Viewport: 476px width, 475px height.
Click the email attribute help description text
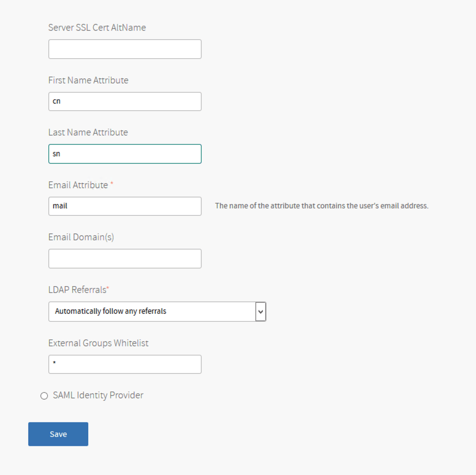coord(322,206)
